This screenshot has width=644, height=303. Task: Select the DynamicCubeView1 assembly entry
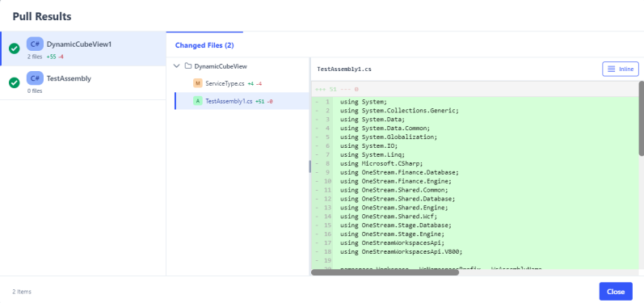(83, 48)
